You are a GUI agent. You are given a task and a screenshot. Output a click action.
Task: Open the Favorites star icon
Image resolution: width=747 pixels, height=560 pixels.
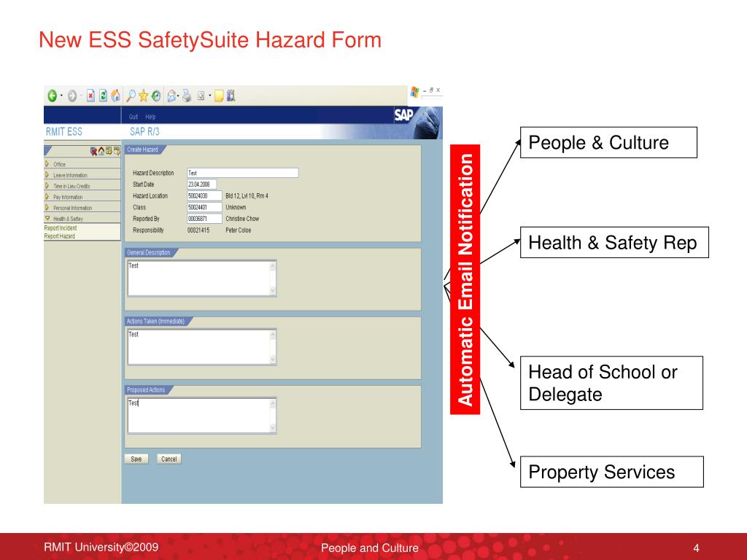pos(144,96)
